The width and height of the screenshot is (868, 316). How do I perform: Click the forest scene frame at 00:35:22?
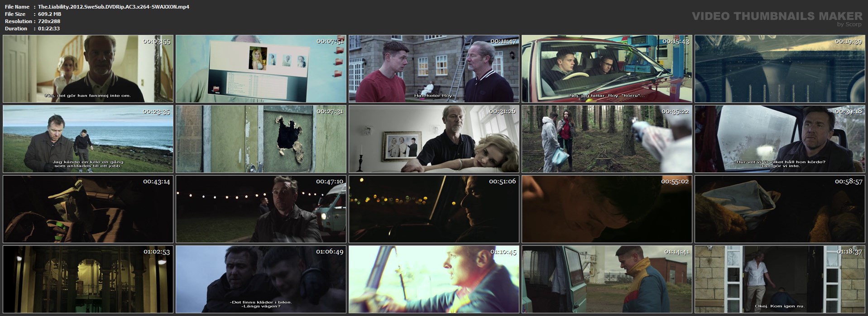pos(607,139)
